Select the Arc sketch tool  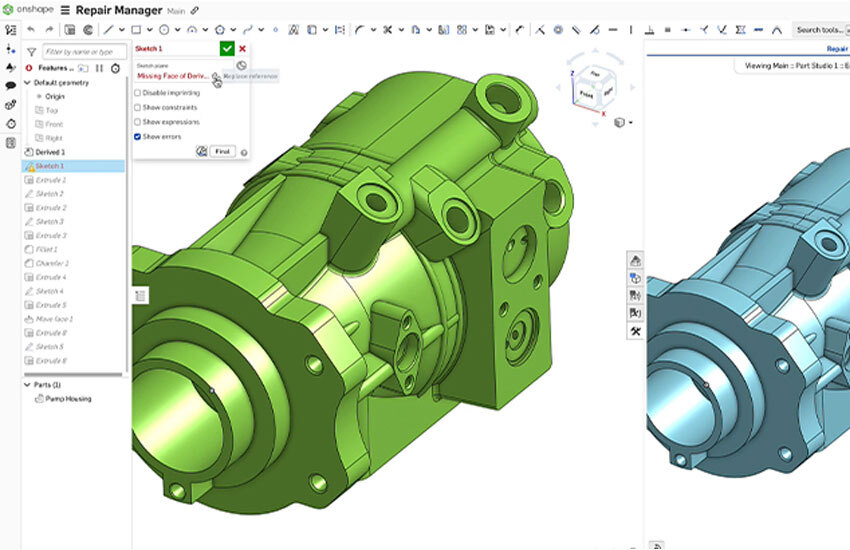192,30
